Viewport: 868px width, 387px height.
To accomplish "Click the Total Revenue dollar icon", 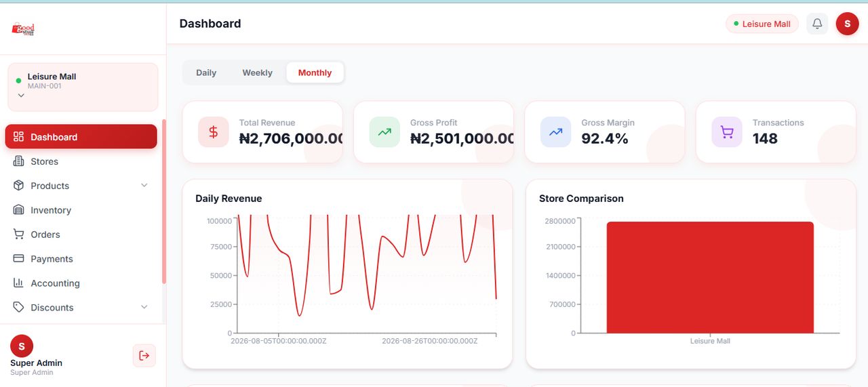I will 213,132.
